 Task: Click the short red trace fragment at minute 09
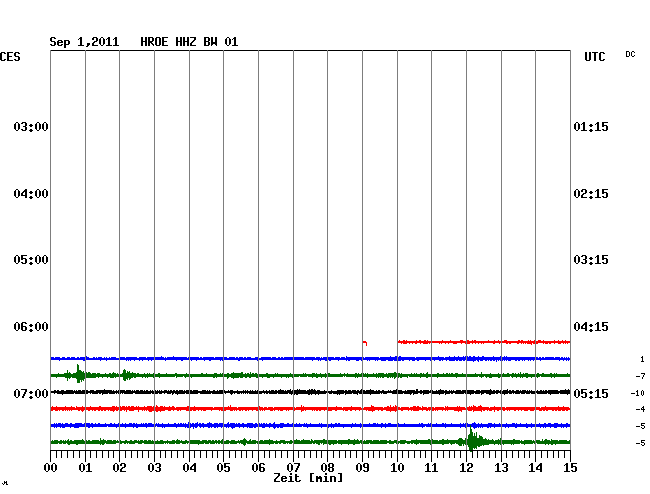(365, 343)
